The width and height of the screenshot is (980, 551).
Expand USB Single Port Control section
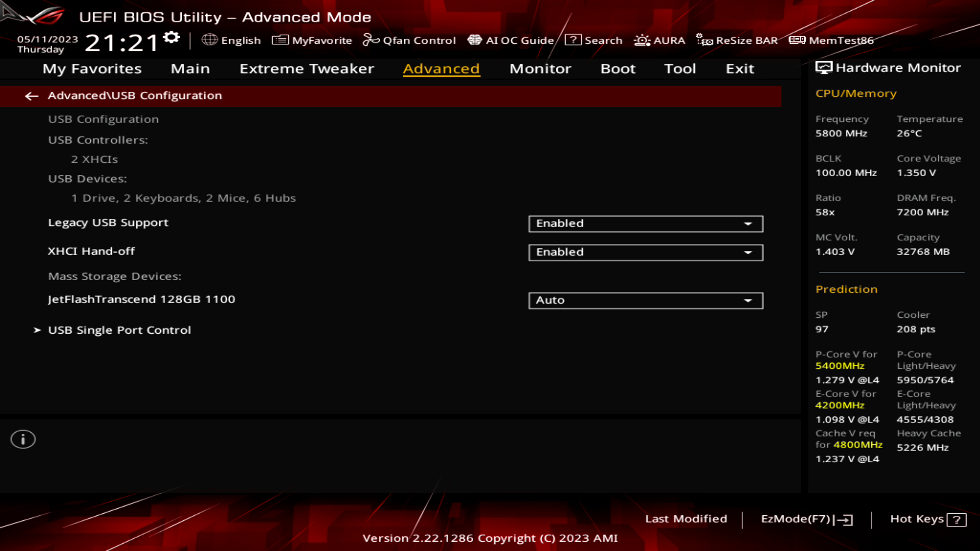coord(119,330)
